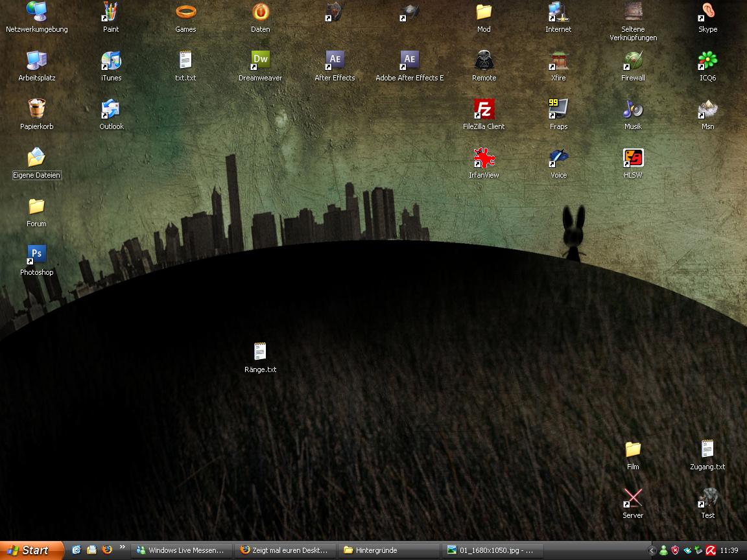Select the iTunes shortcut icon
This screenshot has height=560, width=747.
[111, 61]
